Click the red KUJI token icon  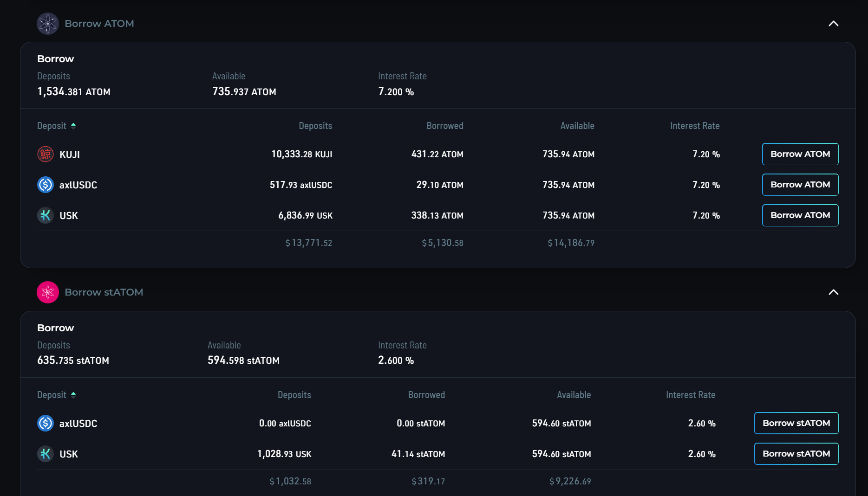(x=46, y=154)
